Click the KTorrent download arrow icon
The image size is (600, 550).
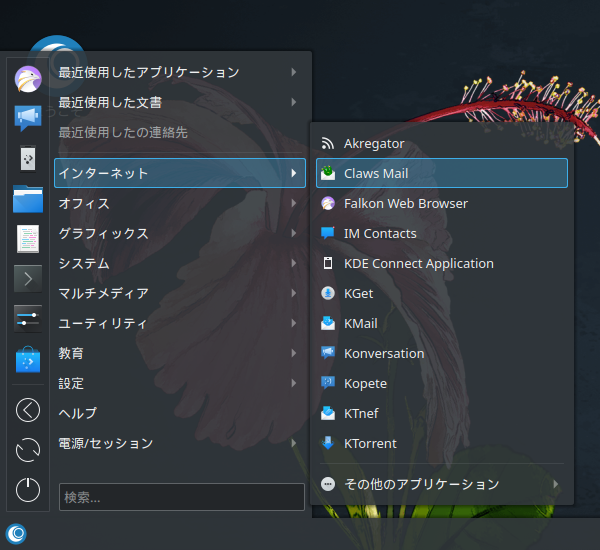click(x=328, y=443)
